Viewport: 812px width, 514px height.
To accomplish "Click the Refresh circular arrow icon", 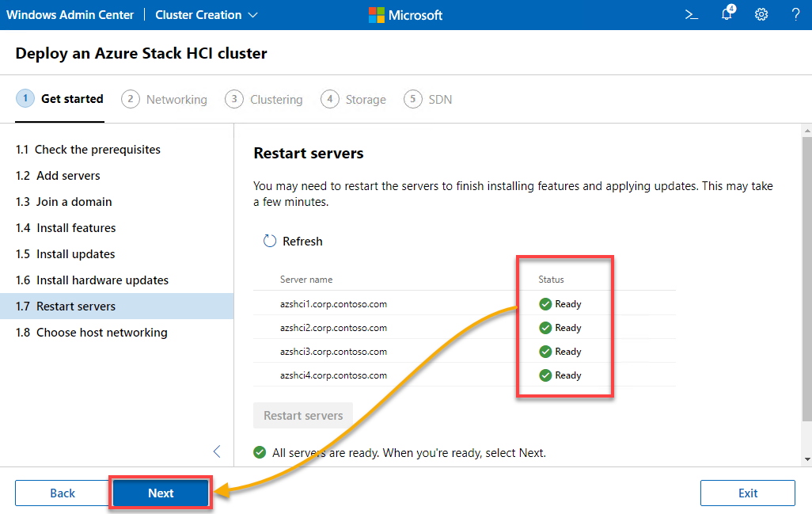I will (x=270, y=241).
